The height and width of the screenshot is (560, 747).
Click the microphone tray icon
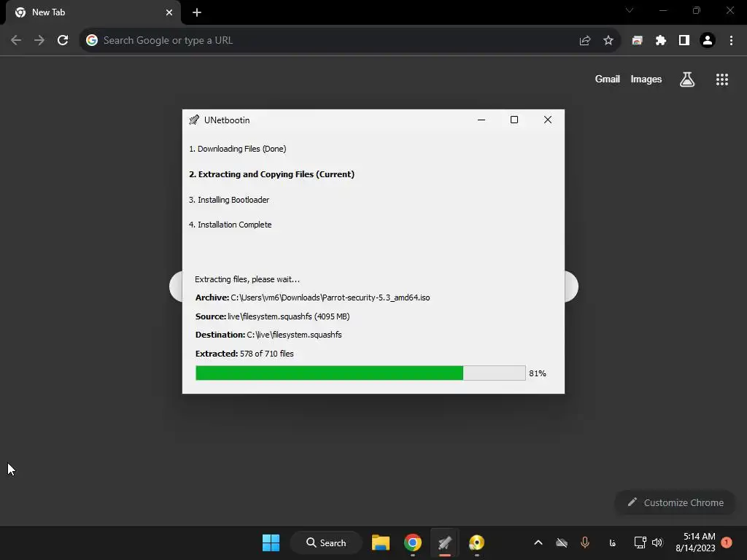pos(585,542)
